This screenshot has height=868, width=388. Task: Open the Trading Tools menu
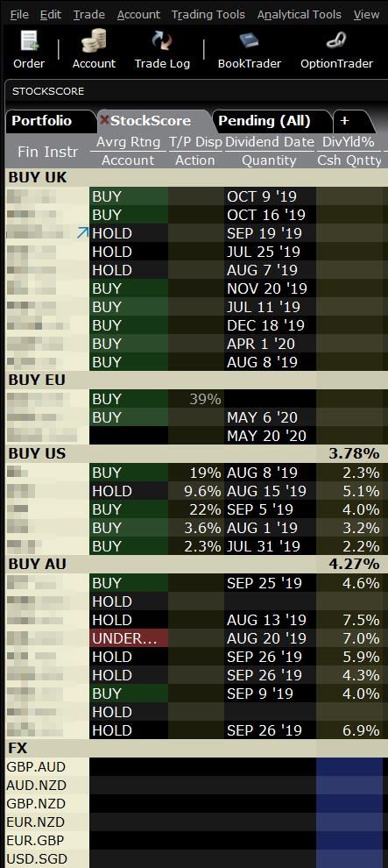pos(208,14)
